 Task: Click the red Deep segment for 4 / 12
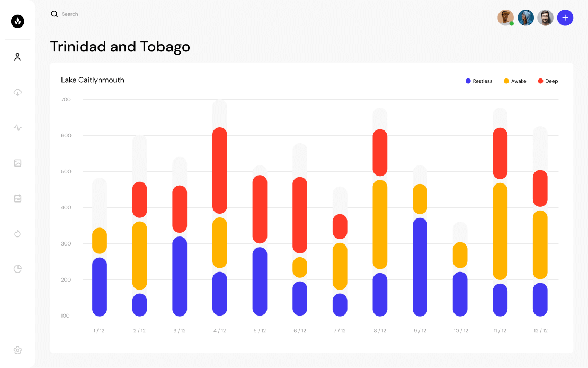220,171
